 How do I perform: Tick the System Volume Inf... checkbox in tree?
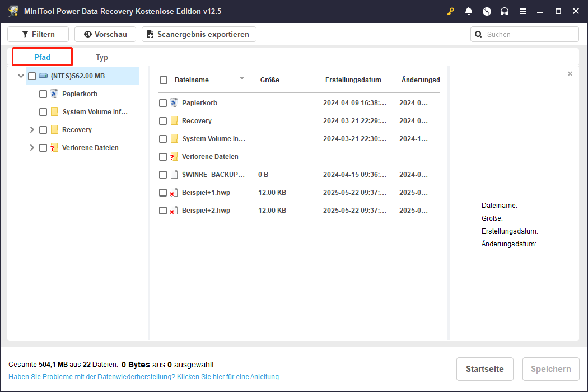[43, 112]
